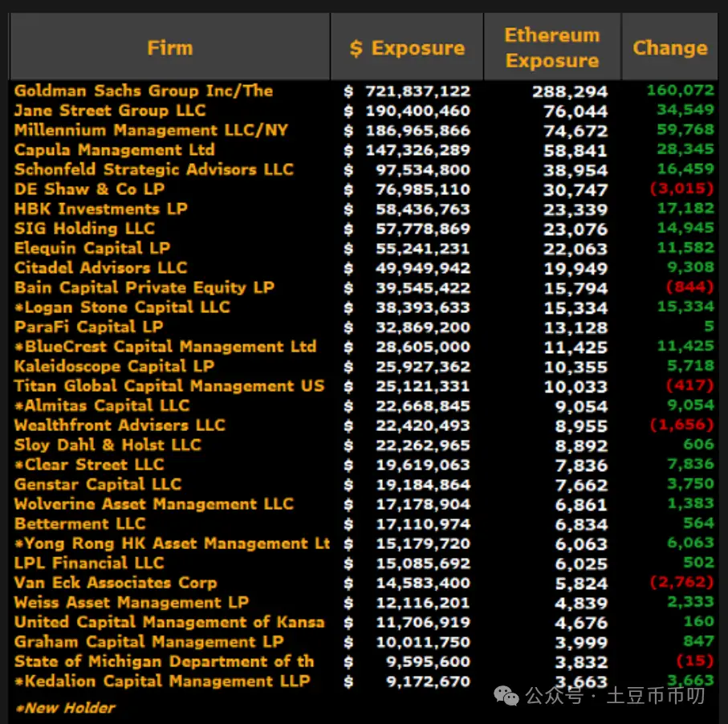728x724 pixels.
Task: Click the "Goldman Sachs Group Inc/The" firm name
Action: 144,91
